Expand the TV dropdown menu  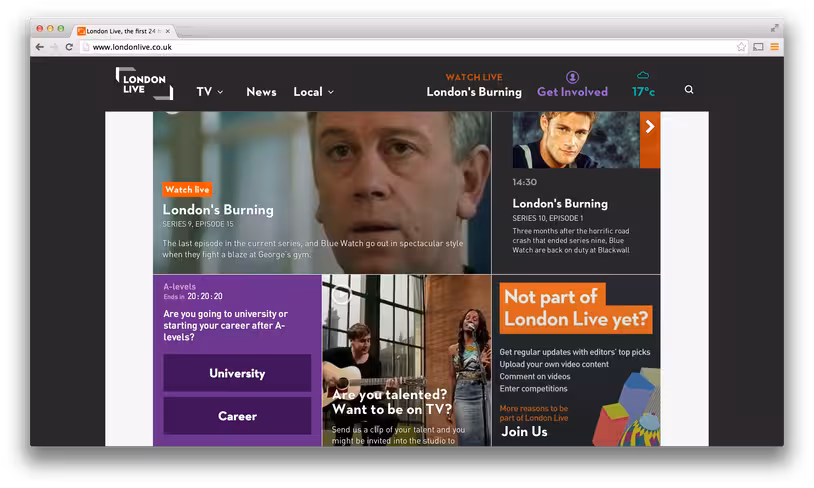(210, 92)
